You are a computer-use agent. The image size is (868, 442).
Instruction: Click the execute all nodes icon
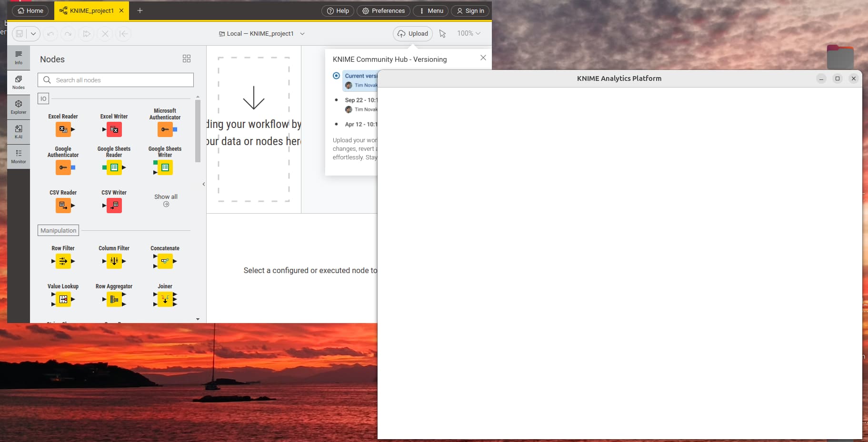(x=86, y=34)
